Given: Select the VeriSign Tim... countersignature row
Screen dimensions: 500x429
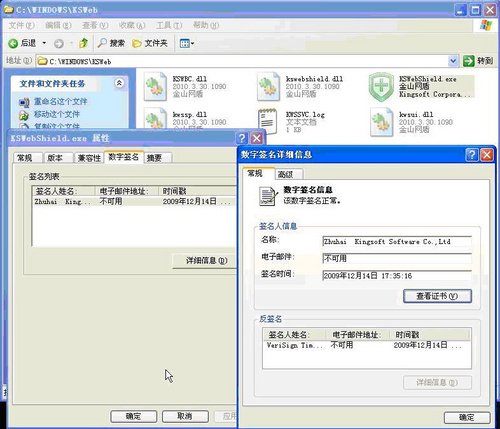Looking at the screenshot, I should [x=367, y=345].
